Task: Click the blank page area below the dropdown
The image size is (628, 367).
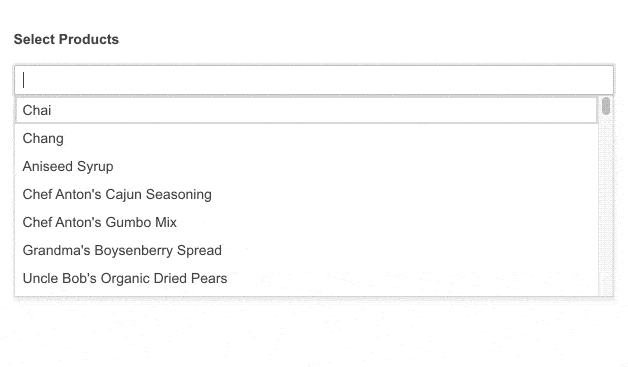Action: coord(314,333)
